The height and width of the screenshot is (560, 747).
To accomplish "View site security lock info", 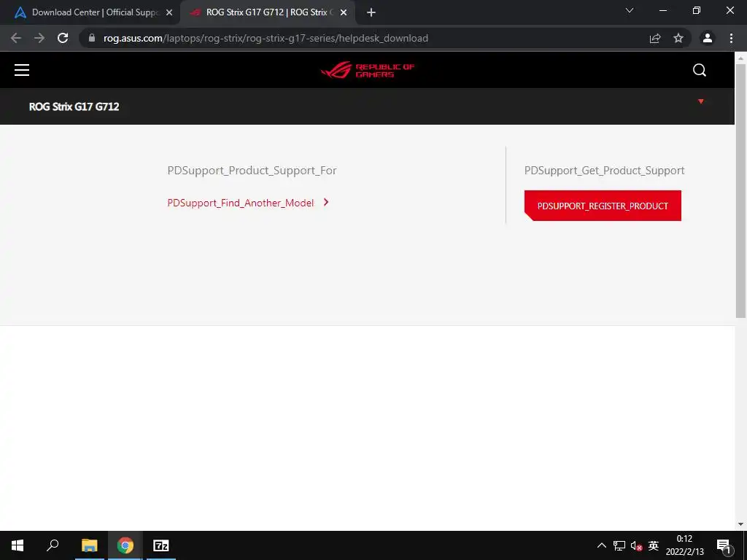I will [x=92, y=38].
